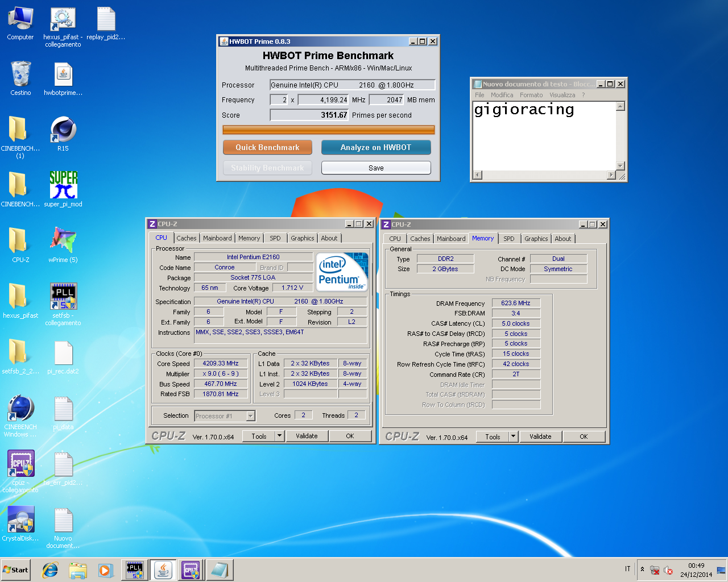The image size is (728, 582).
Task: Open About tab in left CPU-Z
Action: 329,238
